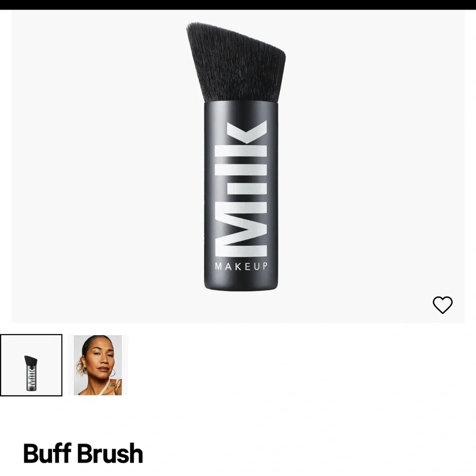This screenshot has height=476, width=476.
Task: Click the angled black bristles of the brush
Action: click(236, 62)
